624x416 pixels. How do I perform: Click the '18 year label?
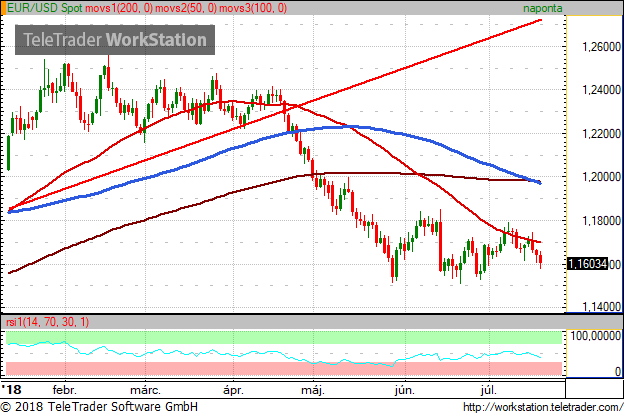click(11, 389)
